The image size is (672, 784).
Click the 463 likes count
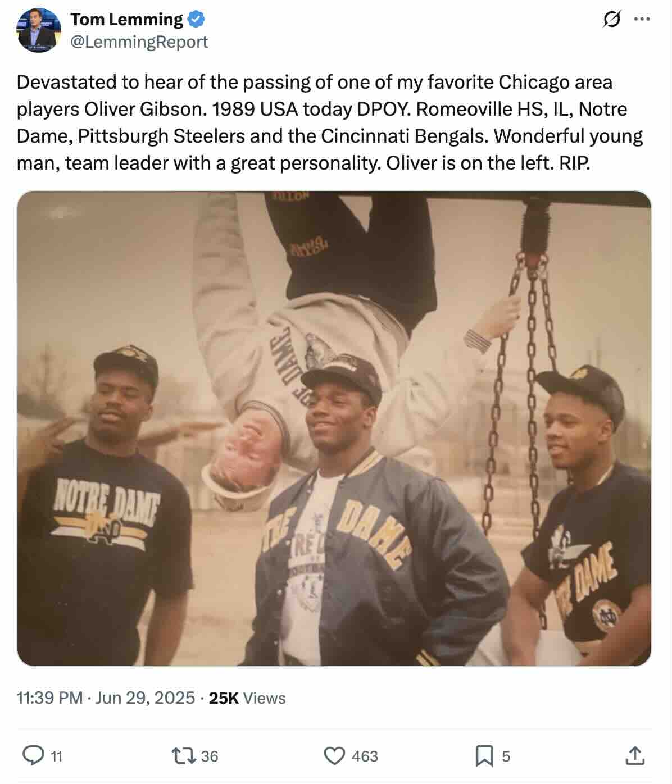pyautogui.click(x=365, y=756)
